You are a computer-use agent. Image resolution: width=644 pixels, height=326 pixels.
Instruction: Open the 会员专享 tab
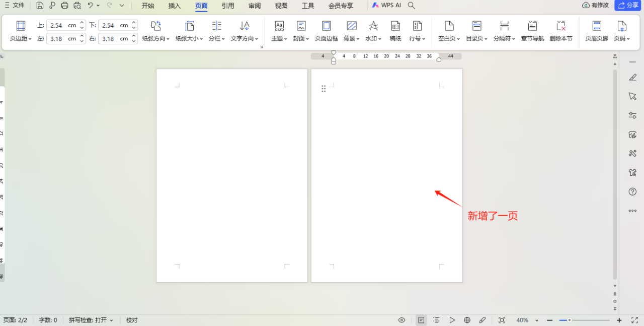coord(341,6)
